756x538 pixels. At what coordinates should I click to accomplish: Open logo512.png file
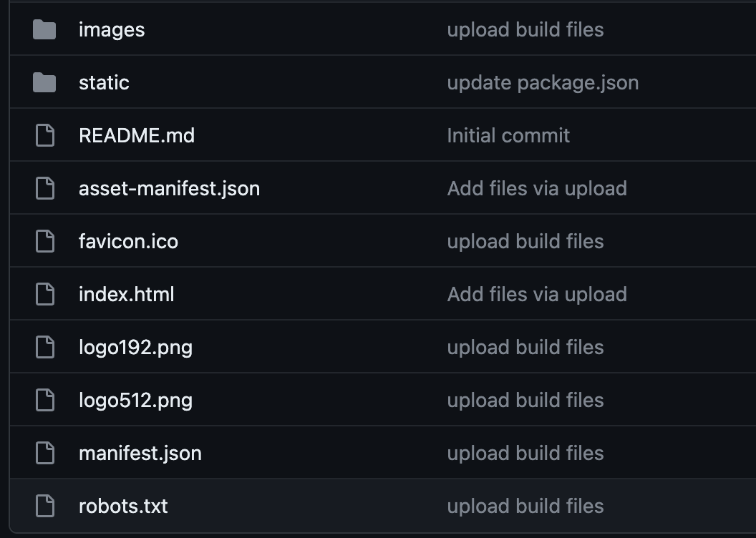[x=135, y=401]
